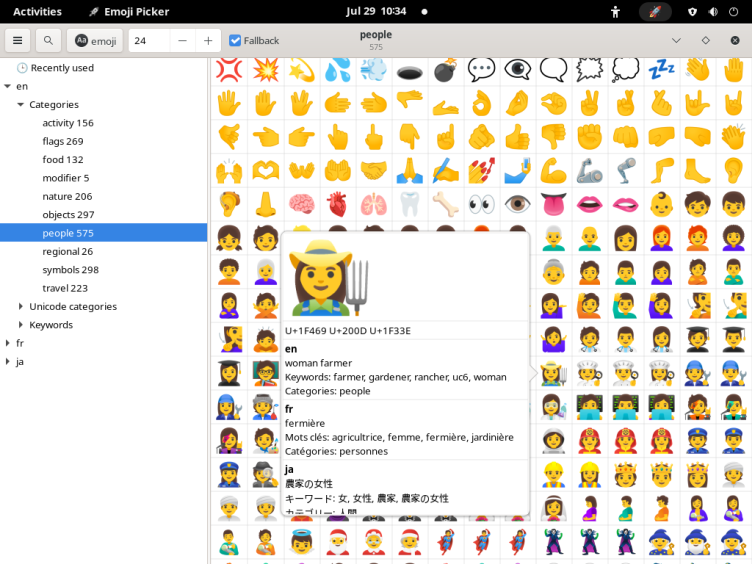Choose the thumbs up emoji
Image resolution: width=752 pixels, height=564 pixels.
click(517, 137)
